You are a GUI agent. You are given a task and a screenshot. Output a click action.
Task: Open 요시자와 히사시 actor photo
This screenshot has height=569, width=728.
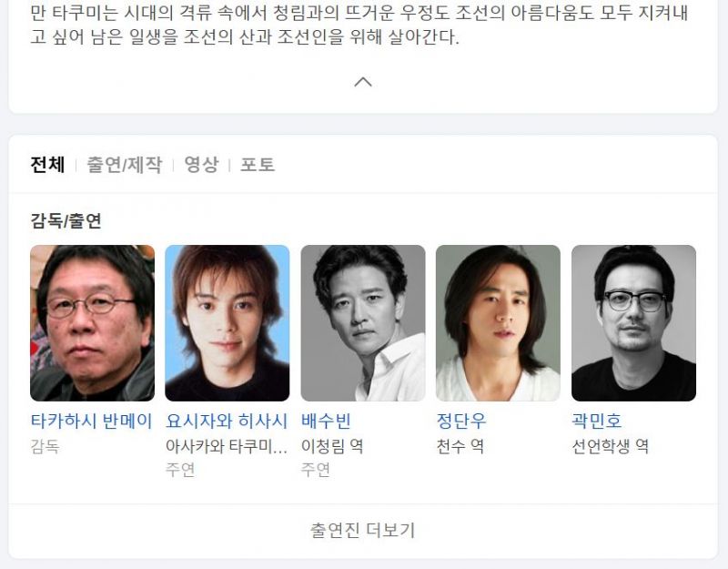tap(227, 323)
